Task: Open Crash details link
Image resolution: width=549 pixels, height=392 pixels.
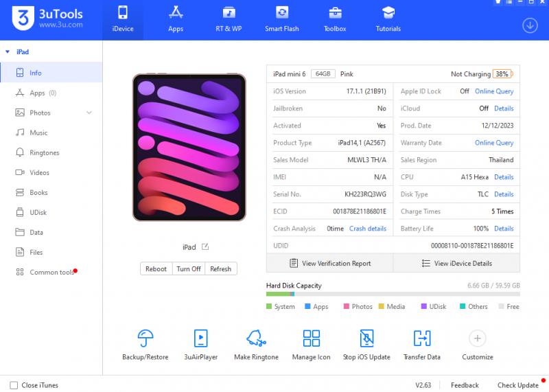Action: pos(368,229)
